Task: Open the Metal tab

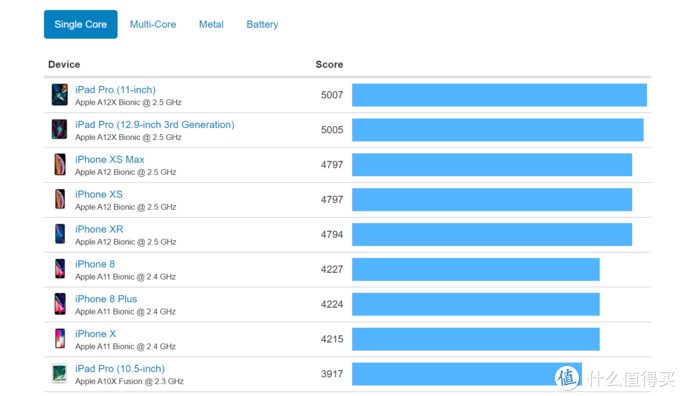Action: point(211,24)
